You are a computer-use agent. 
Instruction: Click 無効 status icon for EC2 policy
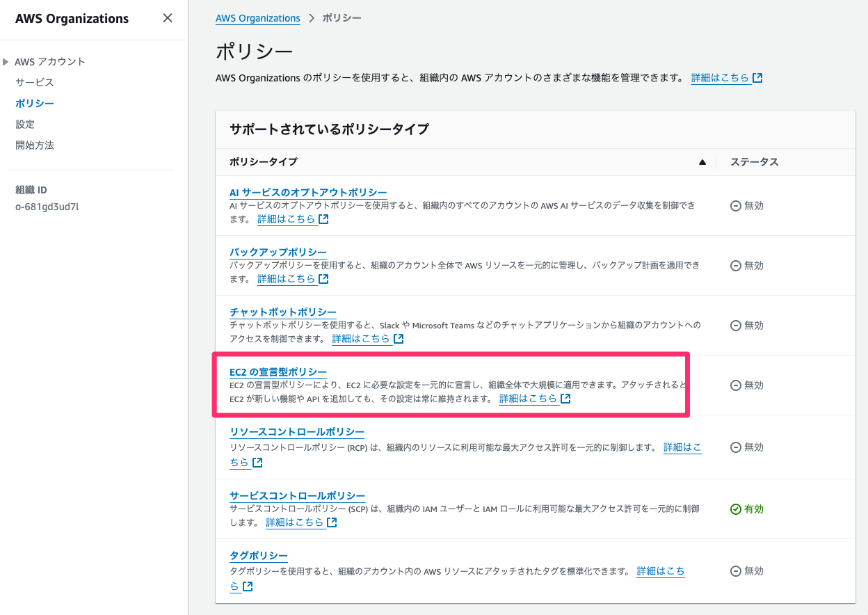736,385
